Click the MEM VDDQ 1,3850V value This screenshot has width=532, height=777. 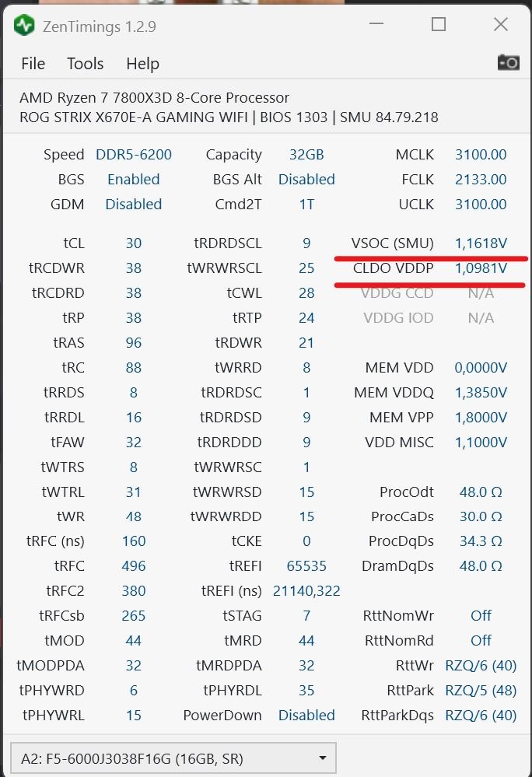pos(481,393)
